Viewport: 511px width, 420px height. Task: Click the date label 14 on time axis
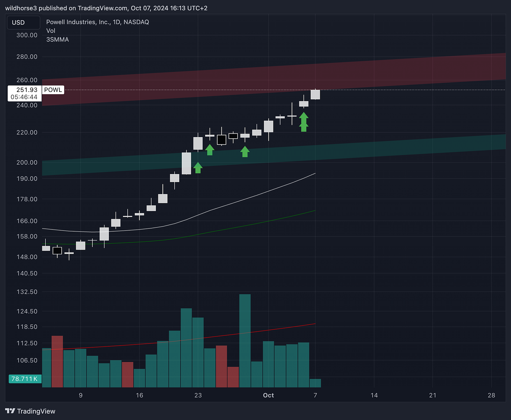tap(374, 395)
